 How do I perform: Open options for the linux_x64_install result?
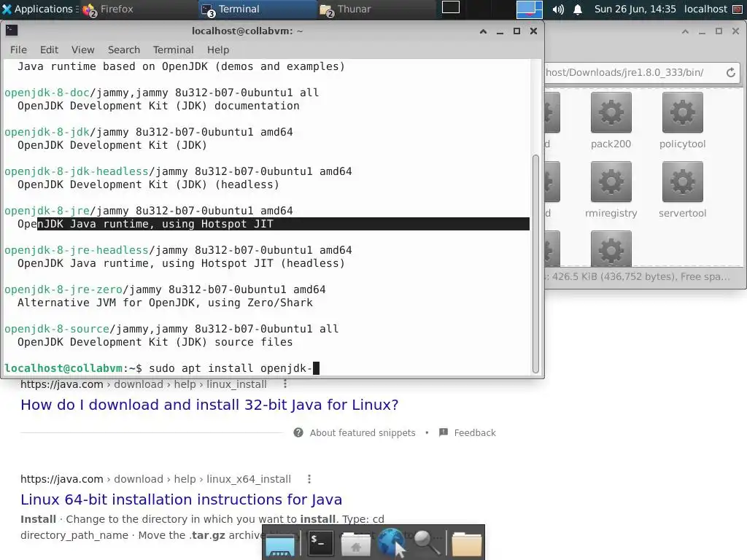[309, 479]
